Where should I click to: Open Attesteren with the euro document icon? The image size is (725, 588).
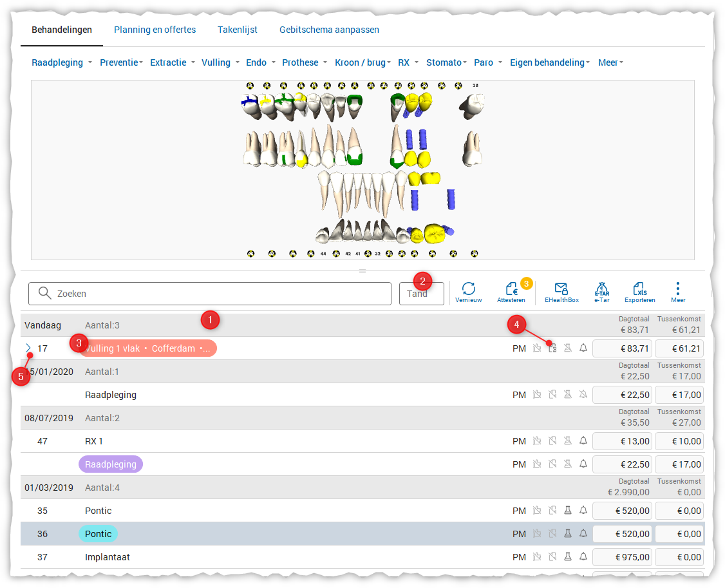(513, 289)
